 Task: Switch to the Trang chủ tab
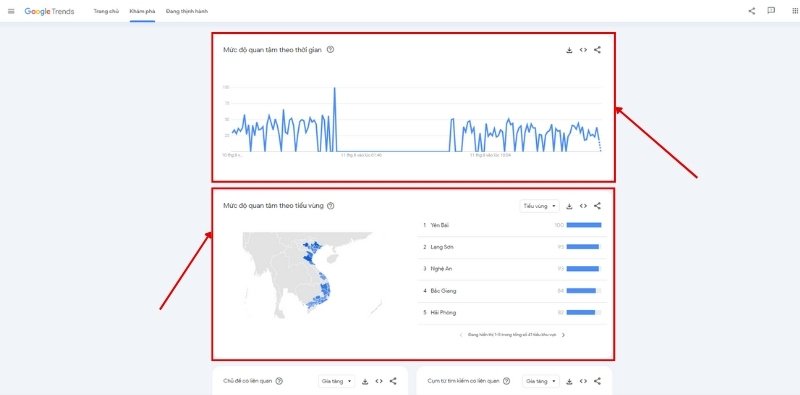pyautogui.click(x=106, y=11)
